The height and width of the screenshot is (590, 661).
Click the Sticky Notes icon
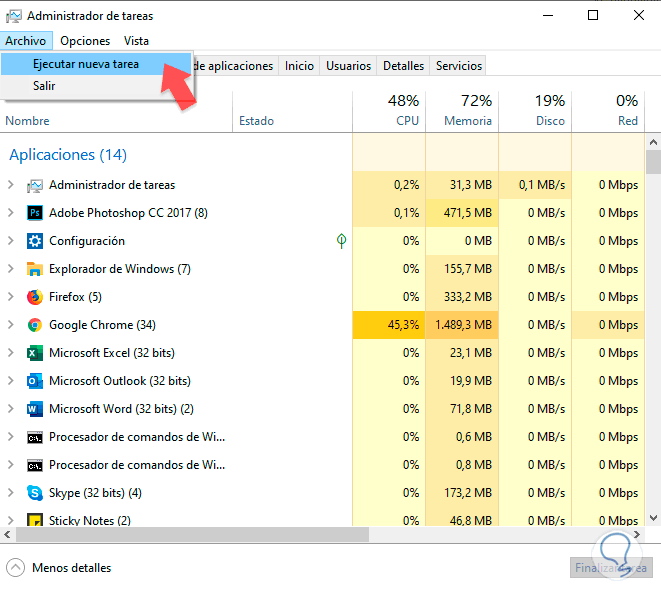[35, 520]
